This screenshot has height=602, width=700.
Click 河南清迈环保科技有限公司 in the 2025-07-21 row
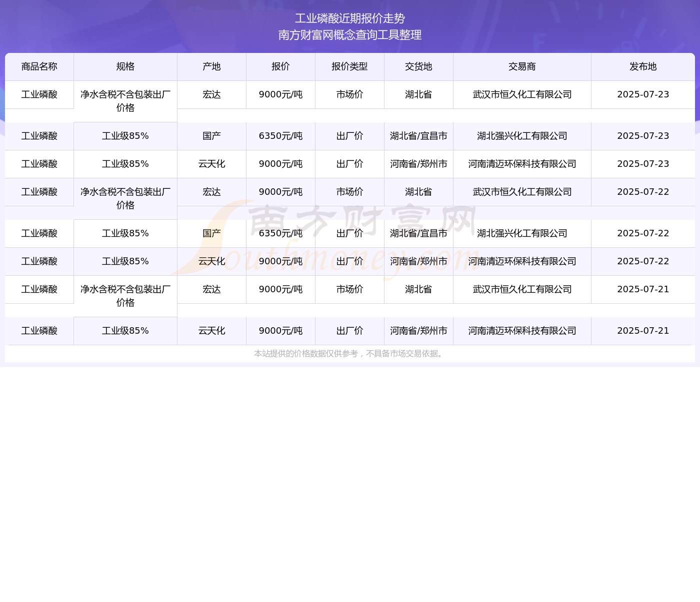pos(522,331)
